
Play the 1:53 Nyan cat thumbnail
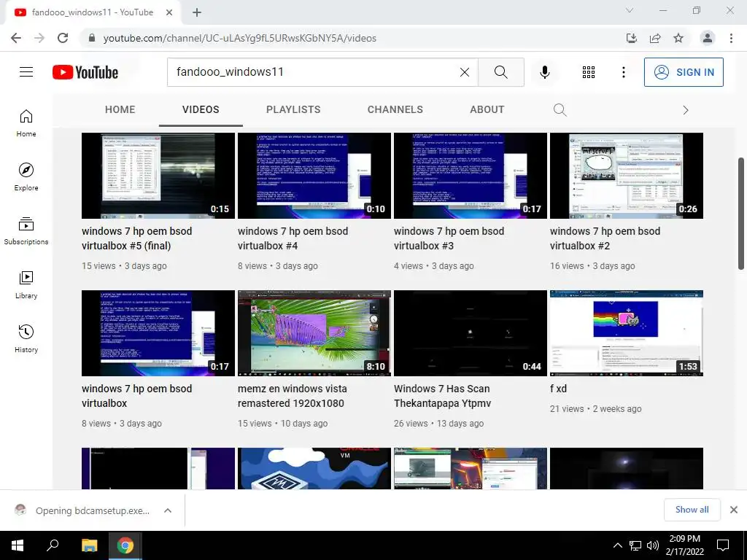tap(627, 332)
